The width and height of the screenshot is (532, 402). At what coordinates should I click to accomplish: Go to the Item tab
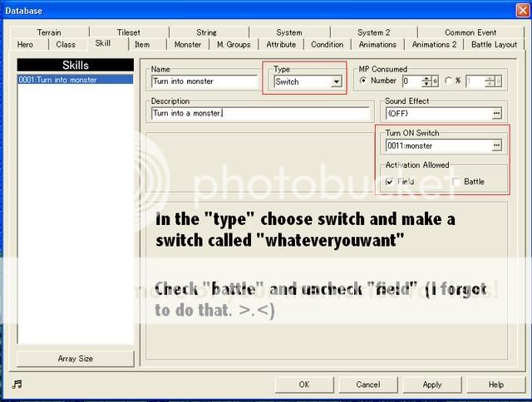click(x=142, y=45)
